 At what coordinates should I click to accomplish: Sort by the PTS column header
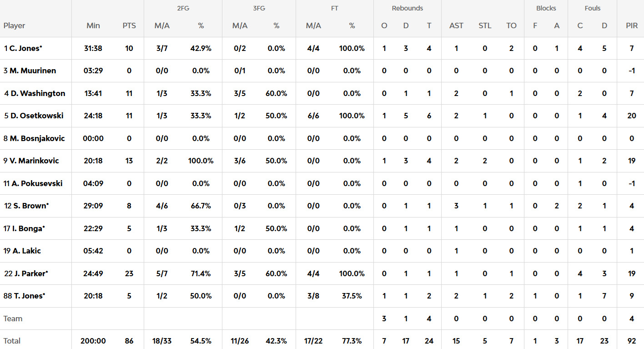(129, 25)
